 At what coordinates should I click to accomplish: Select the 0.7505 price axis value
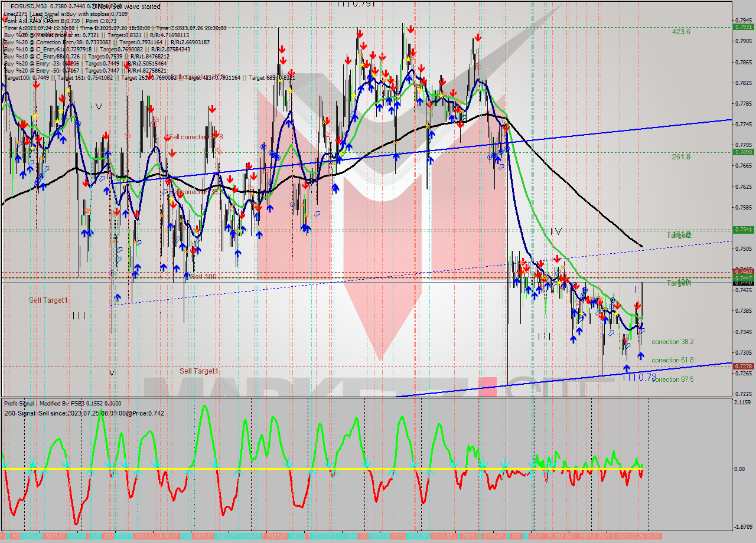click(x=743, y=248)
